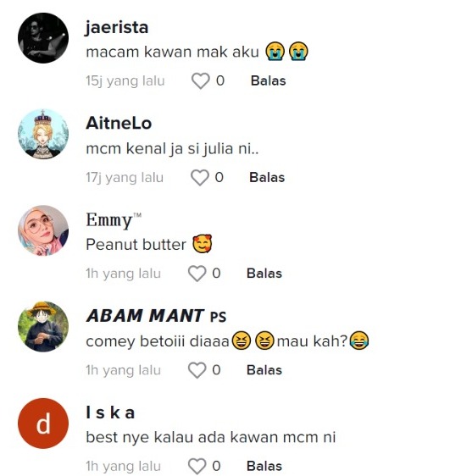Open ABAM MANT's straw hat avatar
The height and width of the screenshot is (476, 461).
(x=43, y=327)
